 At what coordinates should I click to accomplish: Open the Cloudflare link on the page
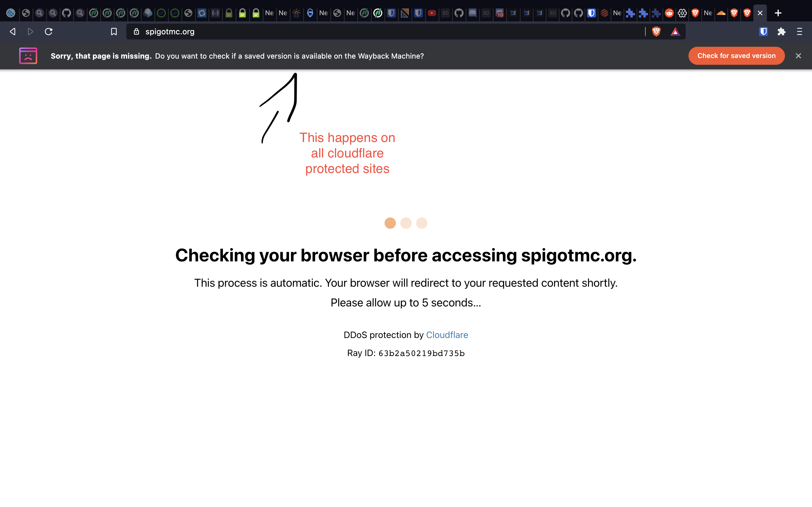(x=447, y=335)
